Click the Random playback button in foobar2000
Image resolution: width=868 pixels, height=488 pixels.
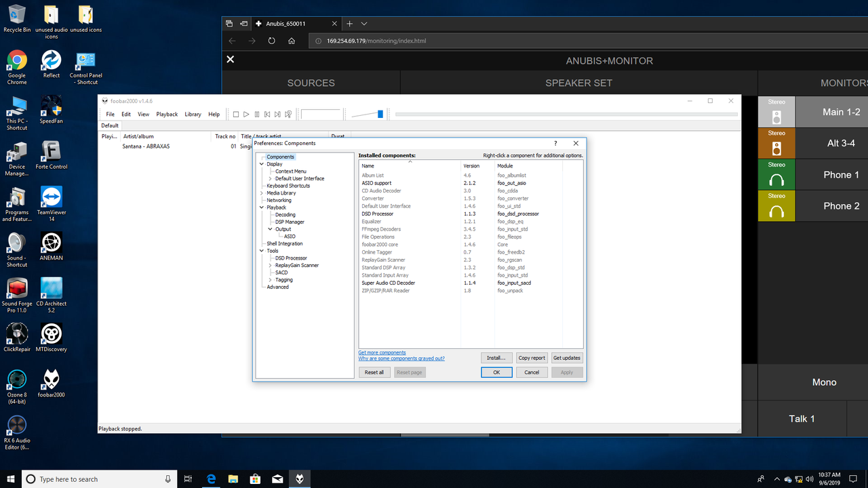coord(288,115)
